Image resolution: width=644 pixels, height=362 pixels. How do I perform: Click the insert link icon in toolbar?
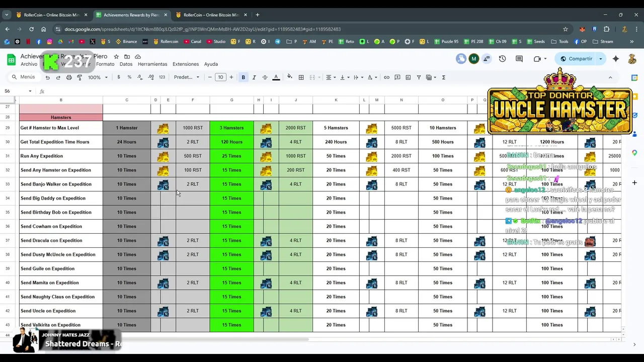[386, 77]
